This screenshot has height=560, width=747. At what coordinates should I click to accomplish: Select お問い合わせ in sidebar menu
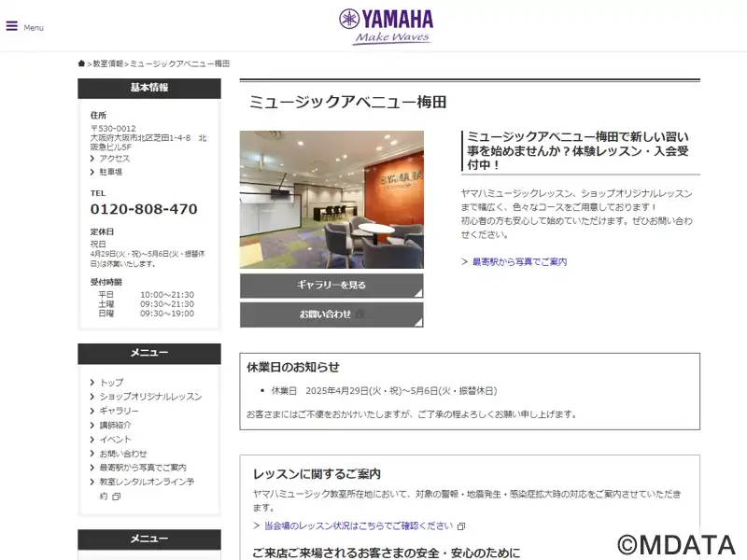click(x=123, y=454)
